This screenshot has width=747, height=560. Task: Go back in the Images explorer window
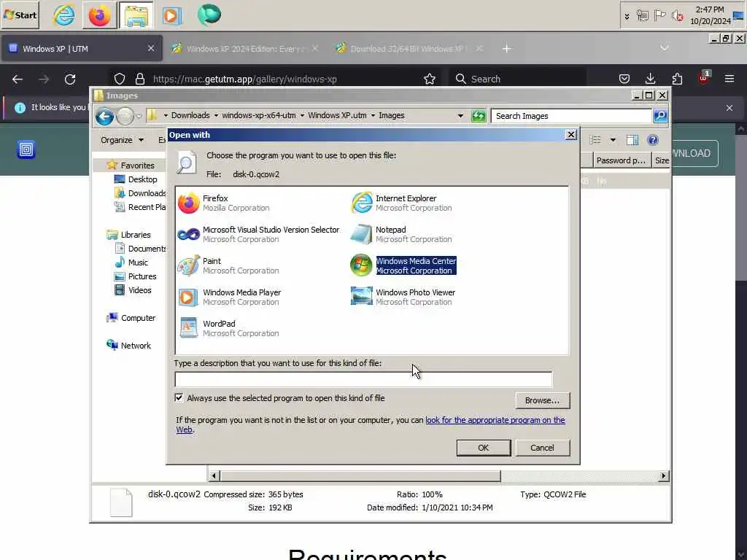pyautogui.click(x=104, y=116)
